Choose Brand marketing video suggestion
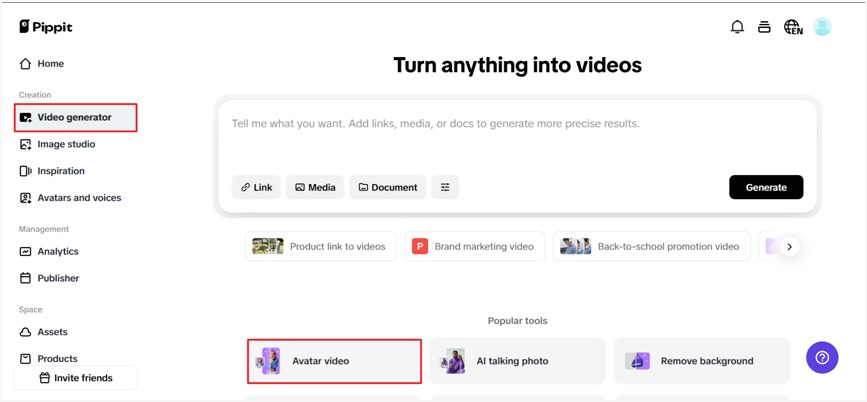 (474, 246)
